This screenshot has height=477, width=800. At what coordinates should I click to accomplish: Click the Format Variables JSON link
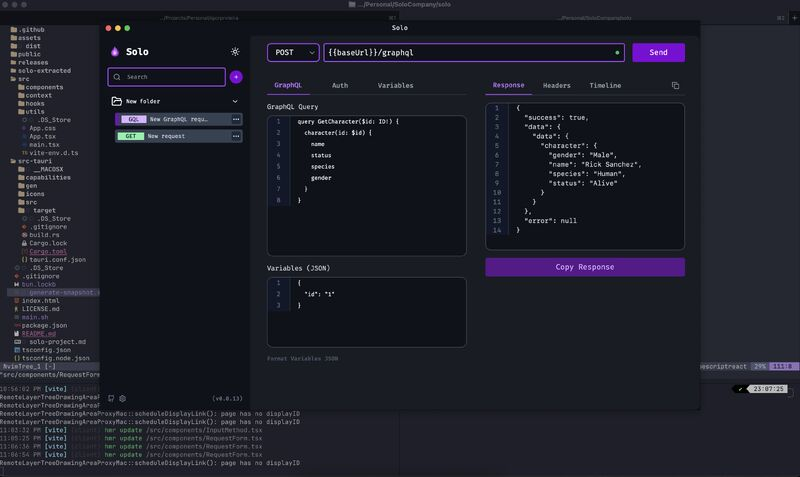coord(303,359)
